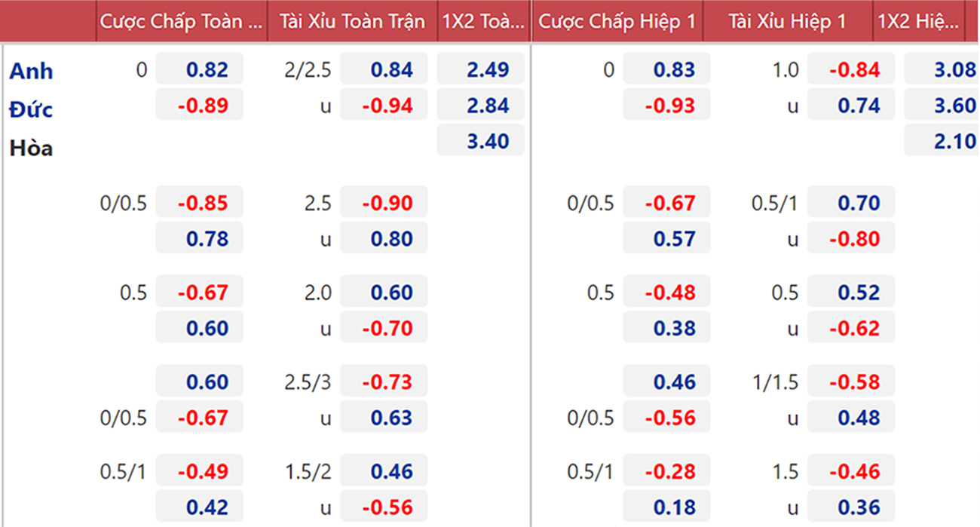This screenshot has height=527, width=980.
Task: Select the team name Anh
Action: click(x=31, y=71)
